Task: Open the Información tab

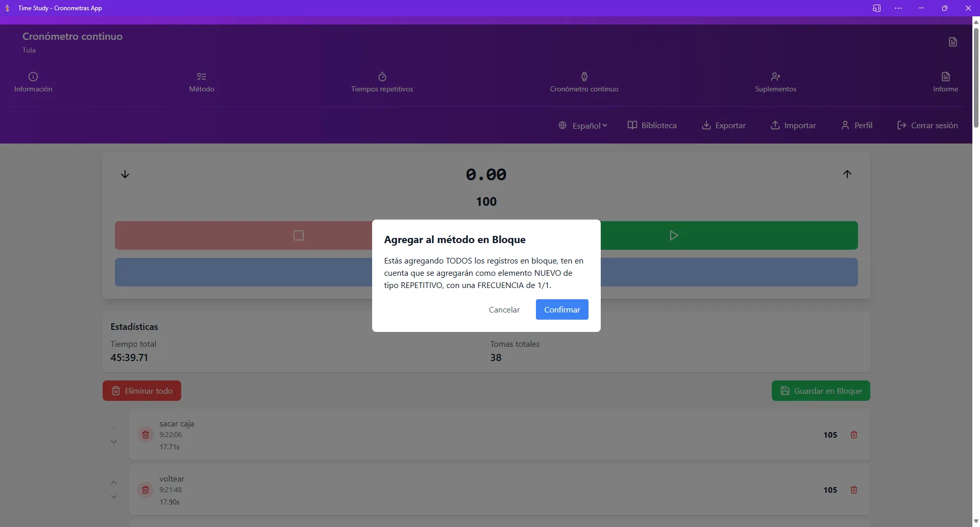Action: pyautogui.click(x=33, y=82)
